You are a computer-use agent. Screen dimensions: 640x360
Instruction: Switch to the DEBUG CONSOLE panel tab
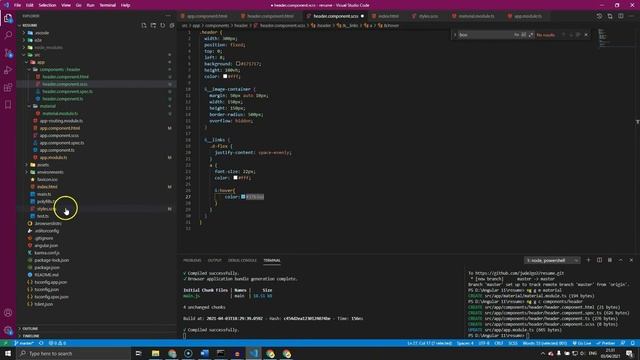(x=242, y=260)
